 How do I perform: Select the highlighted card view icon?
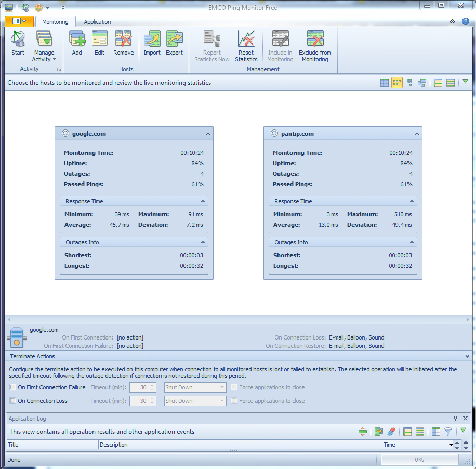click(x=397, y=83)
